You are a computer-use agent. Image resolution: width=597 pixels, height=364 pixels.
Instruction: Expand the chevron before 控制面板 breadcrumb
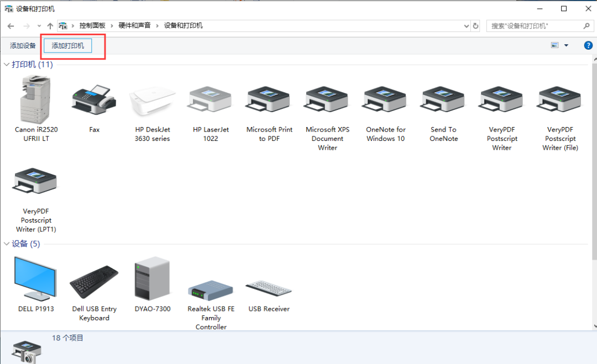click(73, 26)
